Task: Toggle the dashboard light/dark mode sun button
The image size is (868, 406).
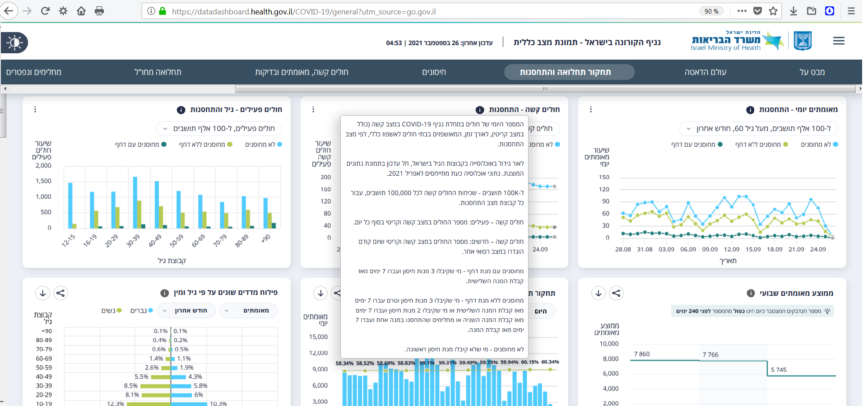Action: coord(14,43)
